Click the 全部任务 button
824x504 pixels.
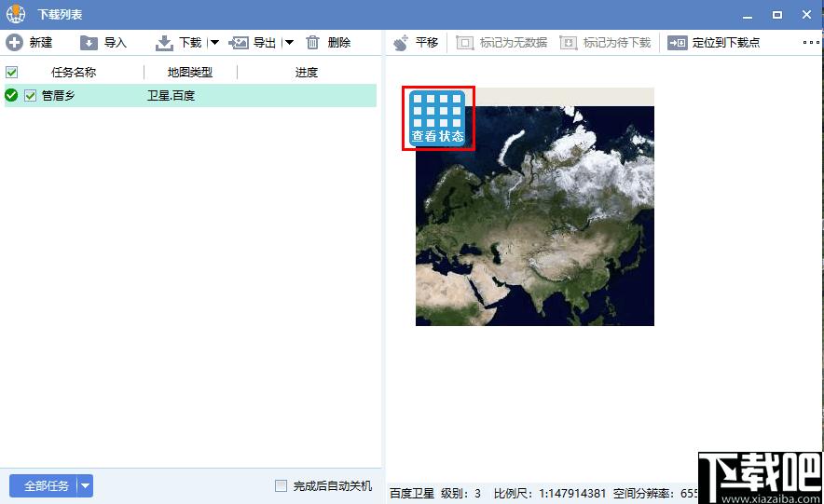pyautogui.click(x=47, y=486)
